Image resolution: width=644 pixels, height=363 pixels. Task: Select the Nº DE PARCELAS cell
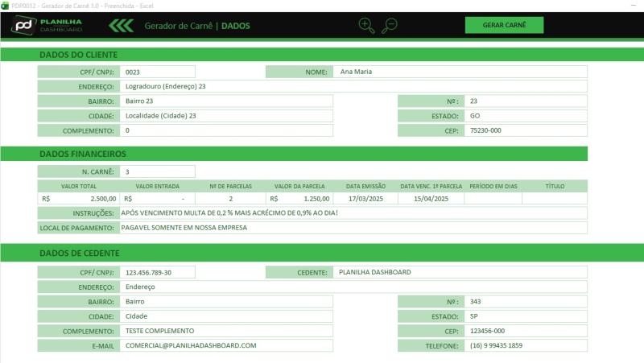(x=231, y=198)
